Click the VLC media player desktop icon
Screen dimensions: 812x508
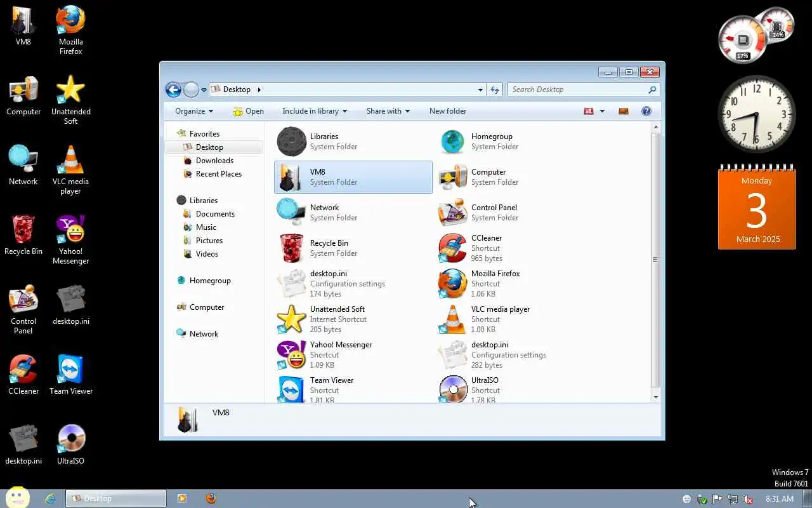click(70, 169)
